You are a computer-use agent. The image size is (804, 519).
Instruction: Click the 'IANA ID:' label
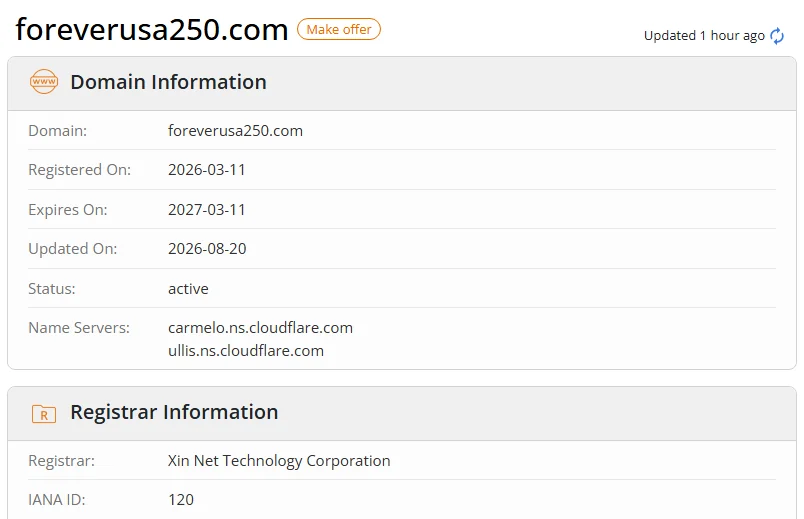[57, 500]
